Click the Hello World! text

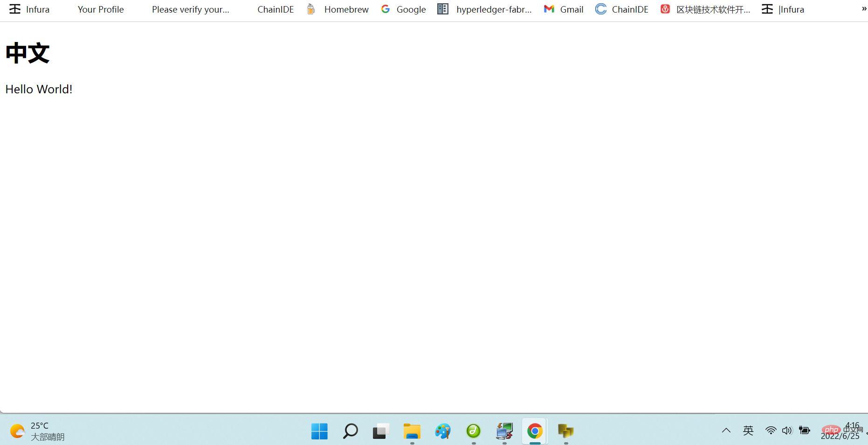tap(39, 89)
